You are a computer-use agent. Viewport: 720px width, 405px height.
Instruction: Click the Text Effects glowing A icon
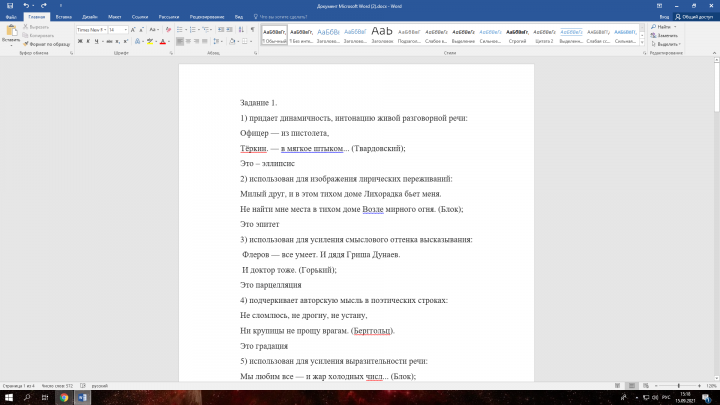coord(137,41)
